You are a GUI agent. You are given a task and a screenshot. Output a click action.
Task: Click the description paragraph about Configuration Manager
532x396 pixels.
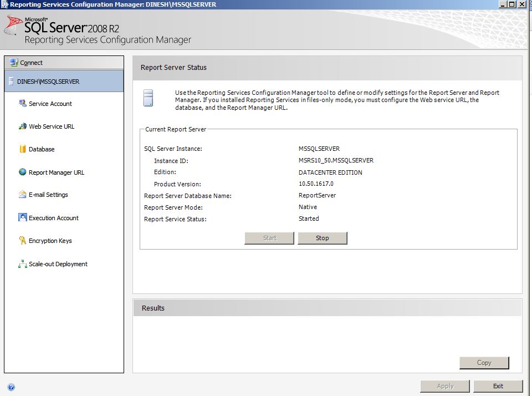coord(337,100)
